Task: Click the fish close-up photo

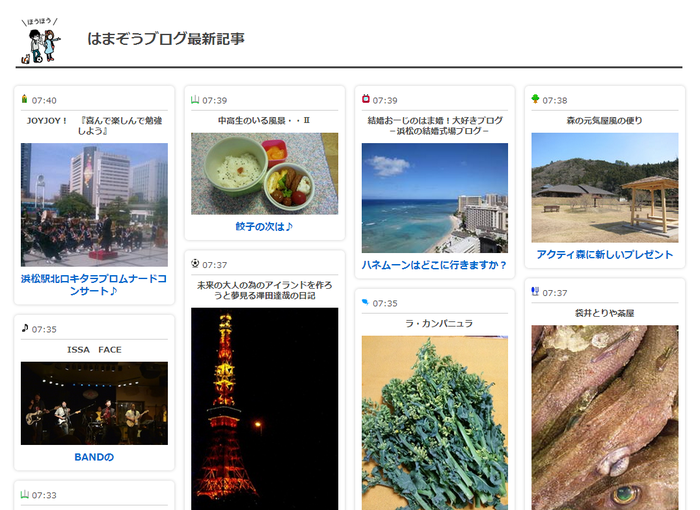Action: pyautogui.click(x=604, y=418)
